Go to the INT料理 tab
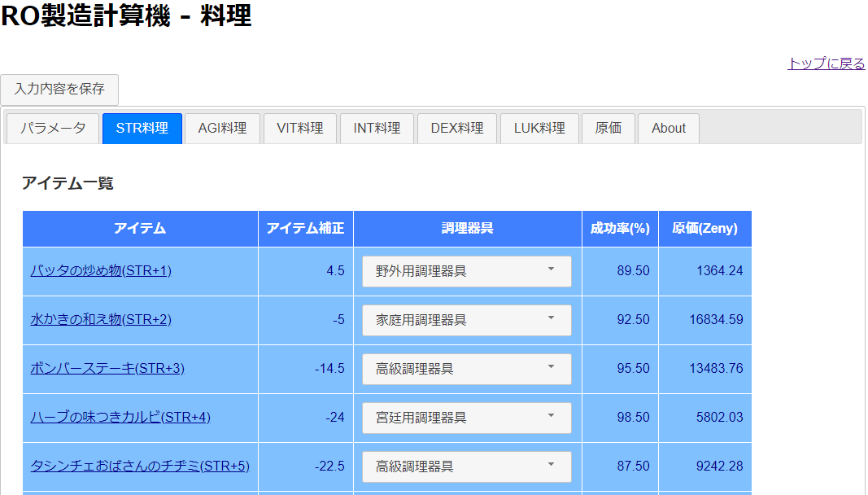Viewport: 868px width, 495px height. (377, 128)
